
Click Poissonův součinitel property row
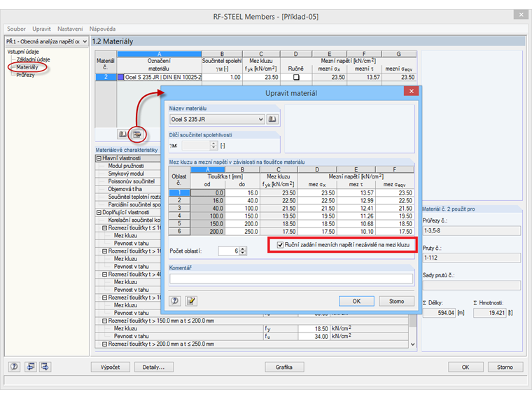[x=128, y=181]
